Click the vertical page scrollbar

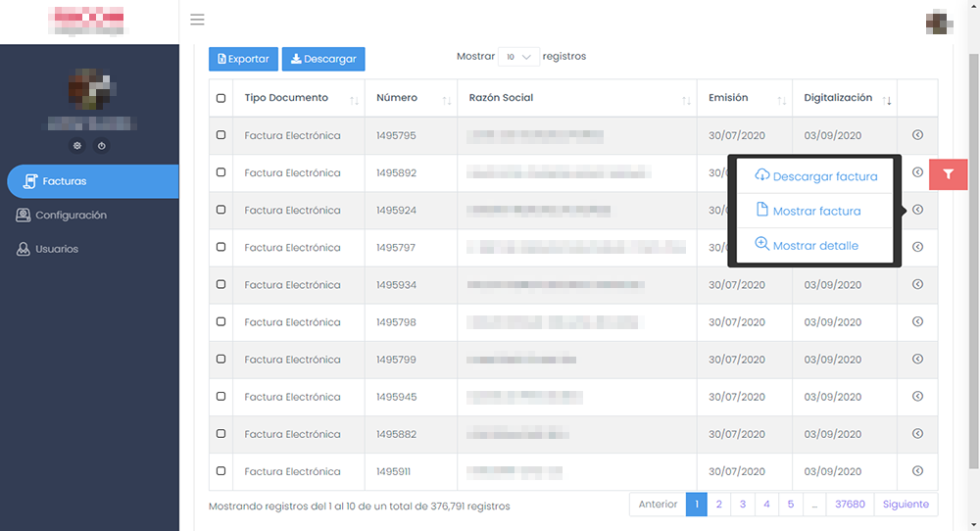(973, 260)
